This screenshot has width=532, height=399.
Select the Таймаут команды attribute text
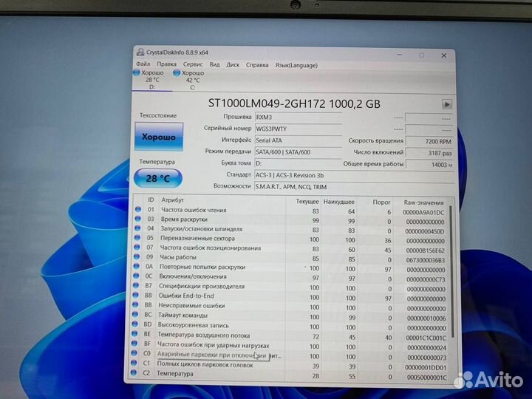coord(183,316)
